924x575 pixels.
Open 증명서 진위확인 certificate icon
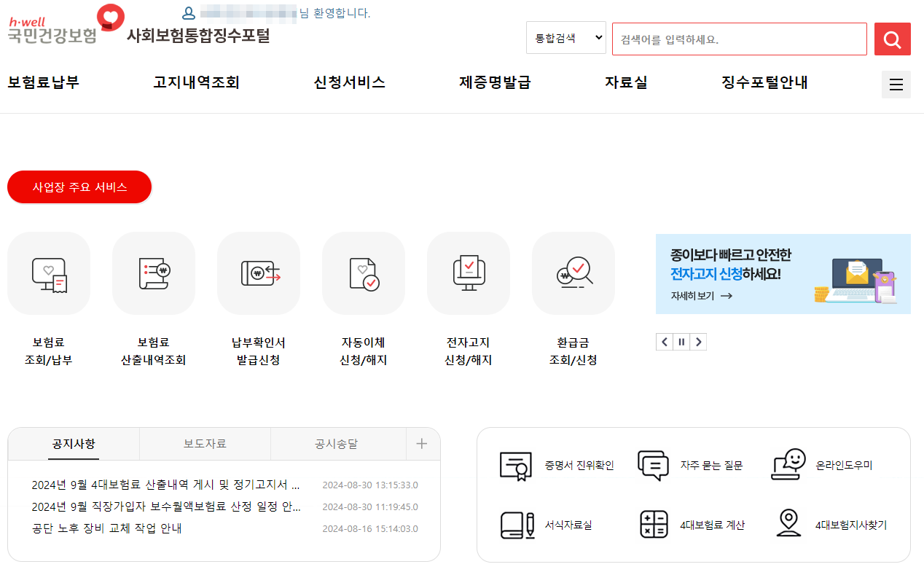tap(516, 466)
